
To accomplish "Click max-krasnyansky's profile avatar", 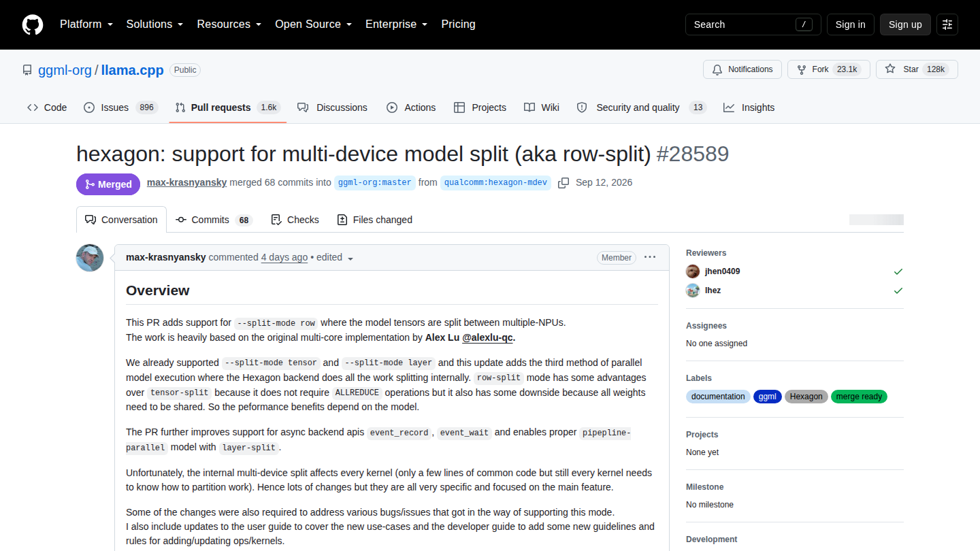I will click(x=90, y=258).
